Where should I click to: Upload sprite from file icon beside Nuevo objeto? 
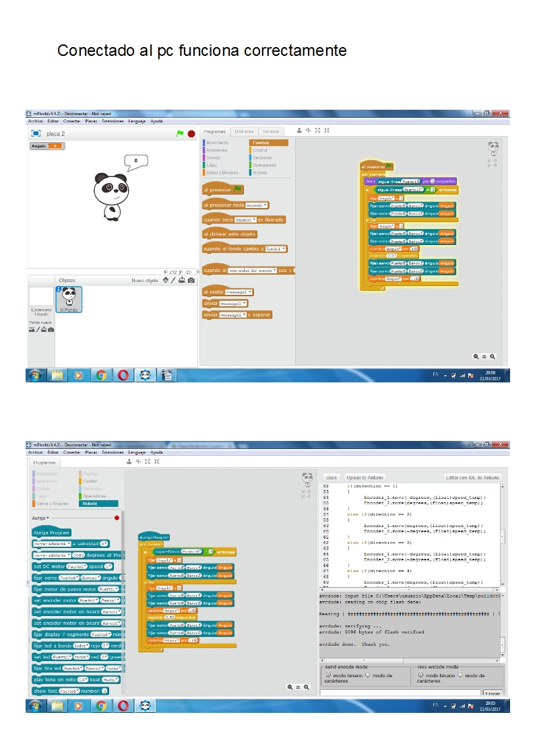[182, 280]
